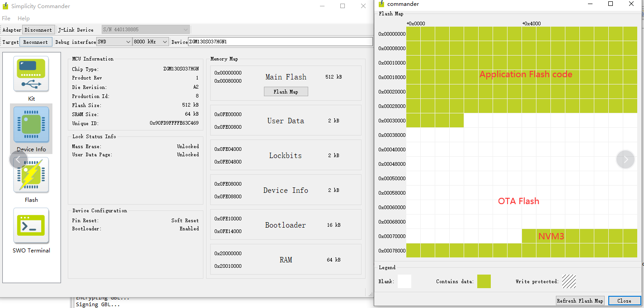
Task: Click the left carousel arrow
Action: coord(18,159)
